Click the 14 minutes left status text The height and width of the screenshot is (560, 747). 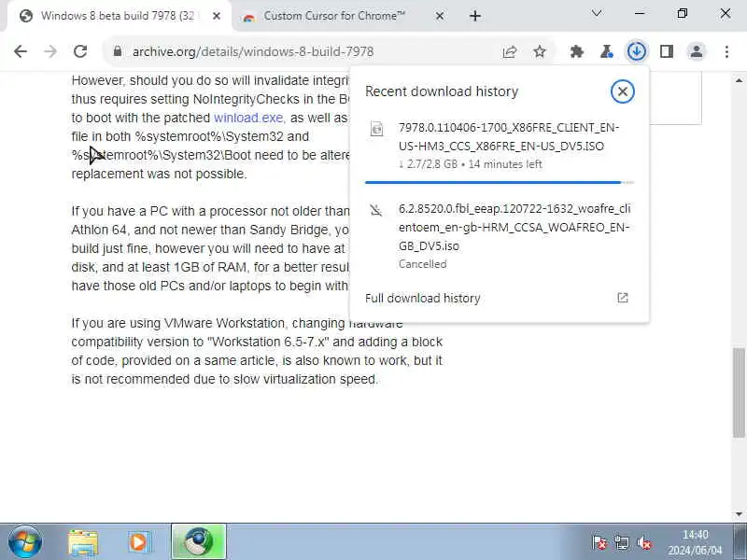pyautogui.click(x=505, y=164)
